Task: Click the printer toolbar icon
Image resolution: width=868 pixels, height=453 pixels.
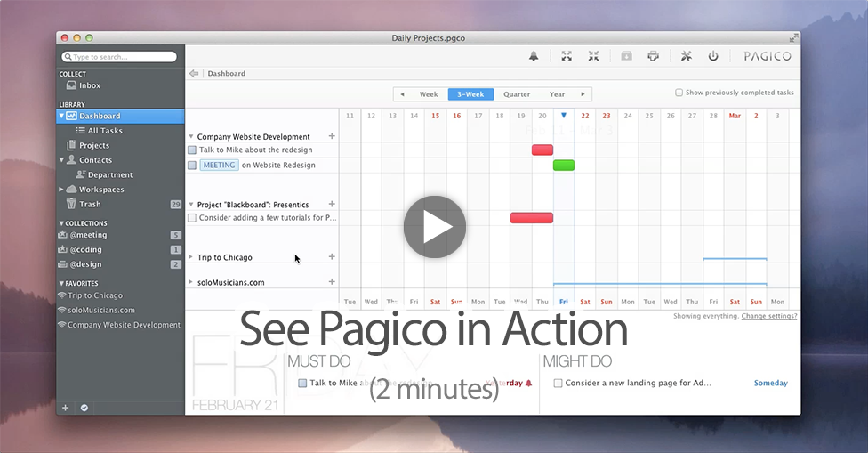Action: [x=653, y=56]
